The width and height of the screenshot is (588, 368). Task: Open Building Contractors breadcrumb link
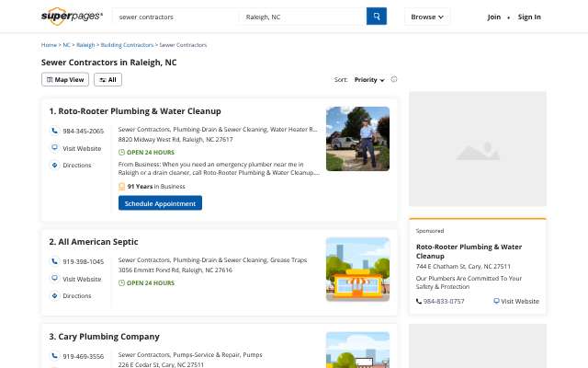127,45
